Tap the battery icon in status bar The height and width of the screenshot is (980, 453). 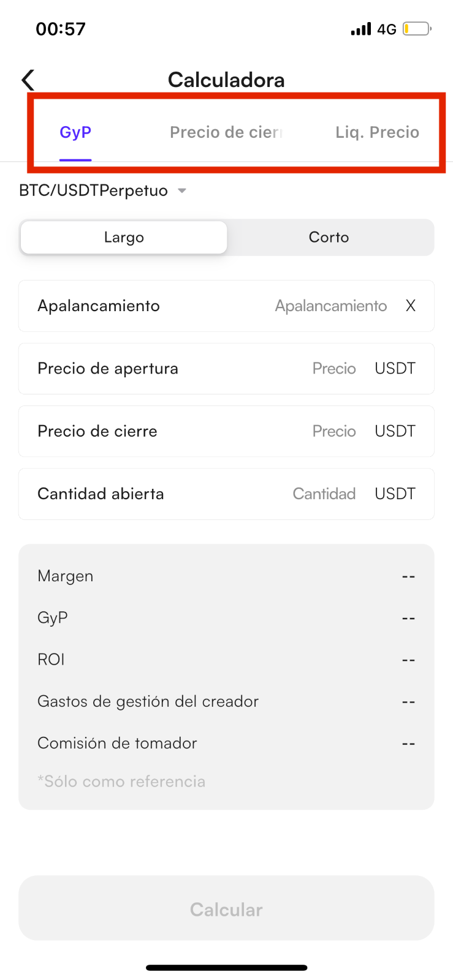point(417,29)
